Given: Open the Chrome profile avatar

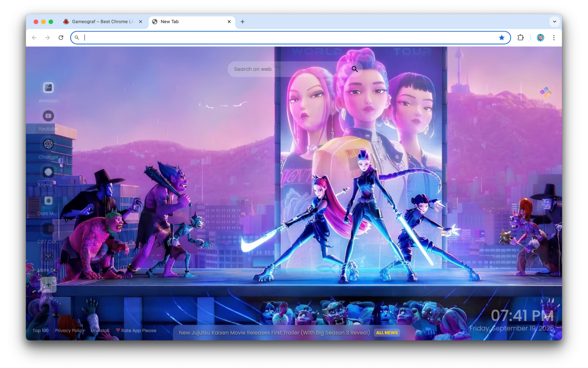Looking at the screenshot, I should [x=541, y=38].
